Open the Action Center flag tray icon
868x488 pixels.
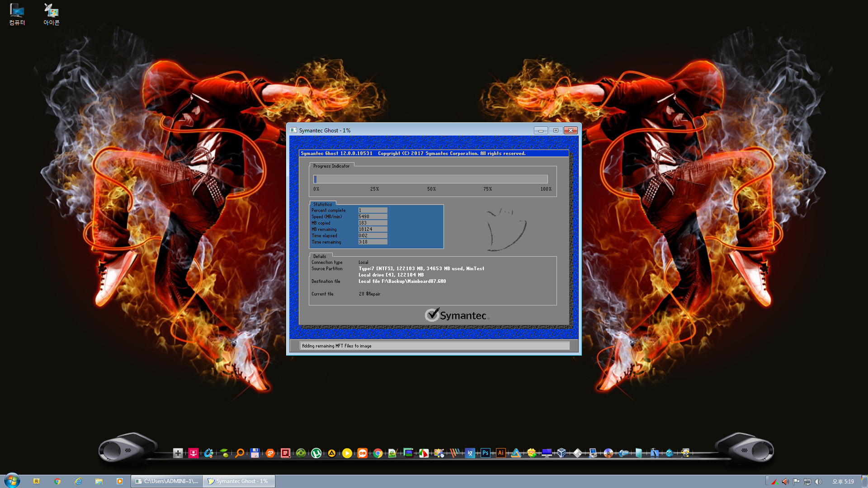click(x=797, y=482)
